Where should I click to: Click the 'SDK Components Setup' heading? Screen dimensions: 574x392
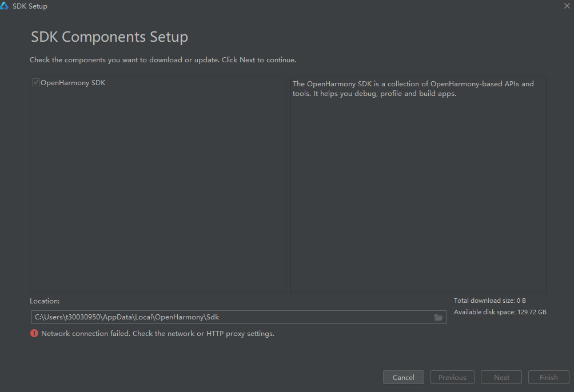[x=109, y=37]
